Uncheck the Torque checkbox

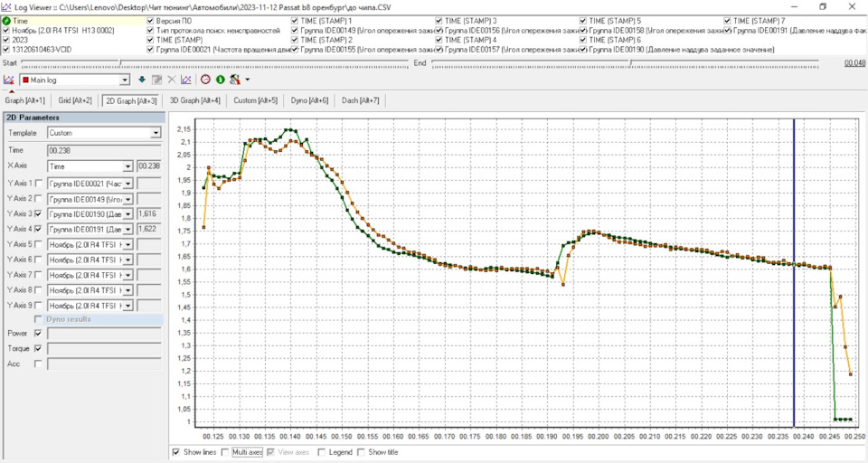(x=37, y=348)
